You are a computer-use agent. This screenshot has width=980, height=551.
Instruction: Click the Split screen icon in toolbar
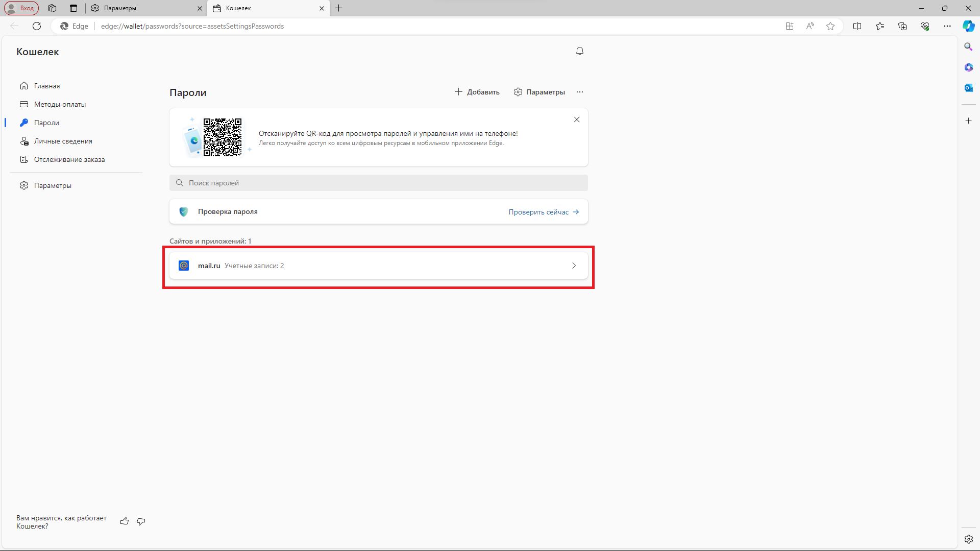(x=857, y=26)
